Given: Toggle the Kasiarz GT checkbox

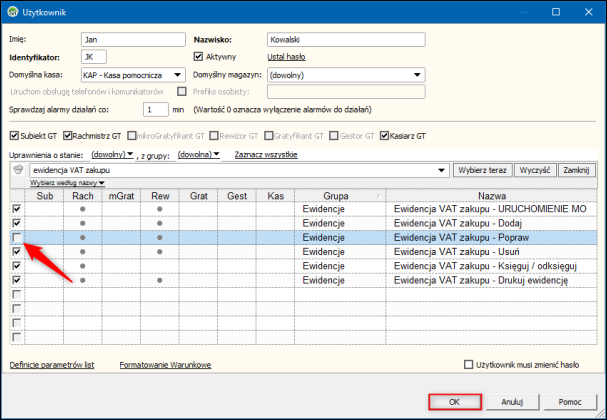Looking at the screenshot, I should tap(384, 135).
